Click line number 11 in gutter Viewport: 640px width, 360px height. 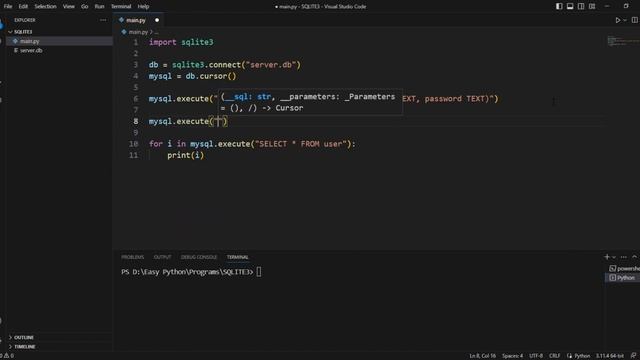133,156
